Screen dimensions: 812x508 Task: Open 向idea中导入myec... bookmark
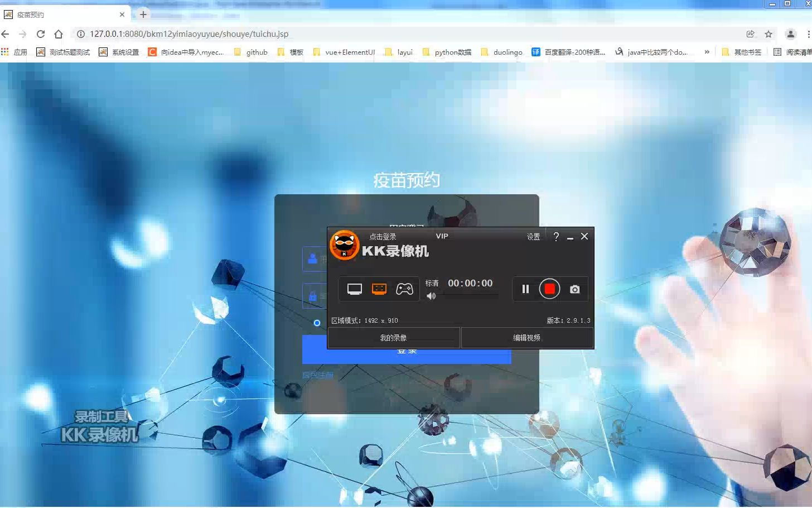click(186, 52)
